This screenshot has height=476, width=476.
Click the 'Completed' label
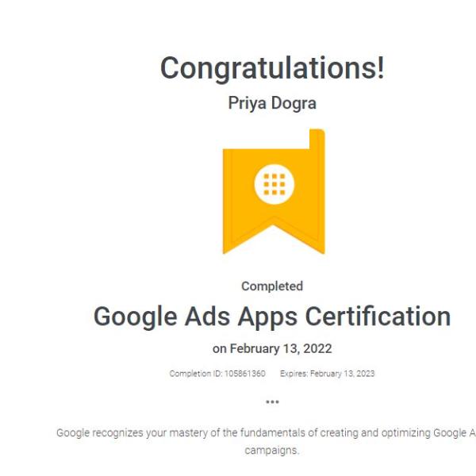coord(272,286)
